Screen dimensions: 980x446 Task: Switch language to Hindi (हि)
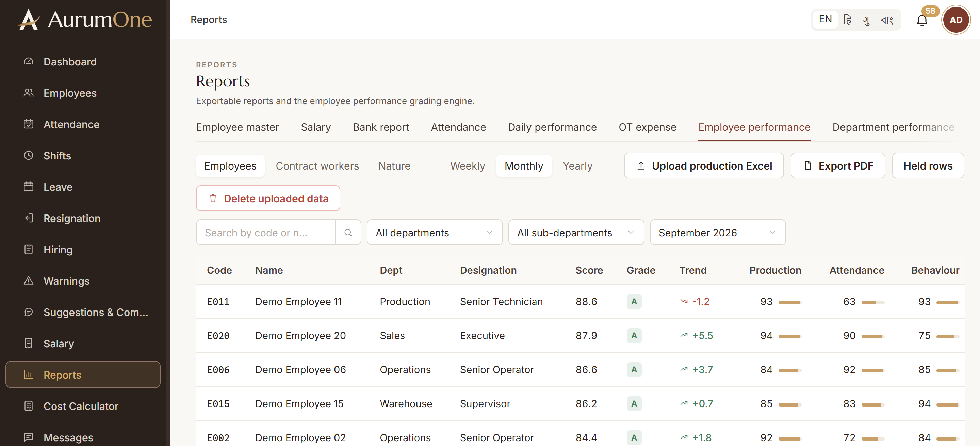coord(847,19)
